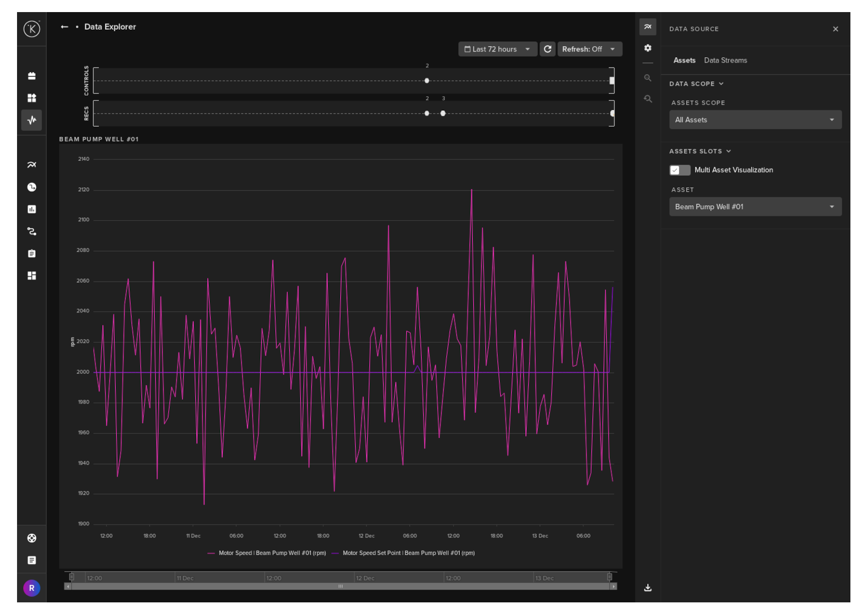The image size is (868, 615).
Task: Open the Beam Pump Well #01 asset dropdown
Action: point(755,207)
